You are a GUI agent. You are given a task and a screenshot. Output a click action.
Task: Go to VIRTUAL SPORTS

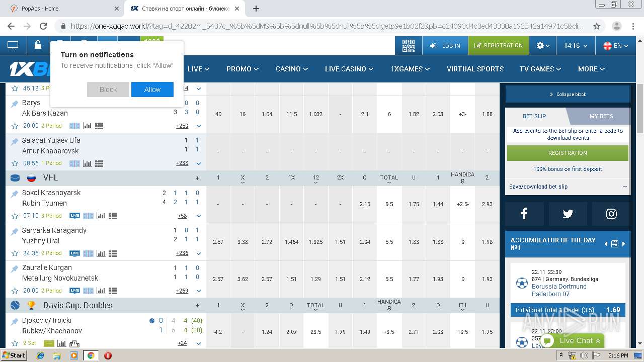click(475, 69)
